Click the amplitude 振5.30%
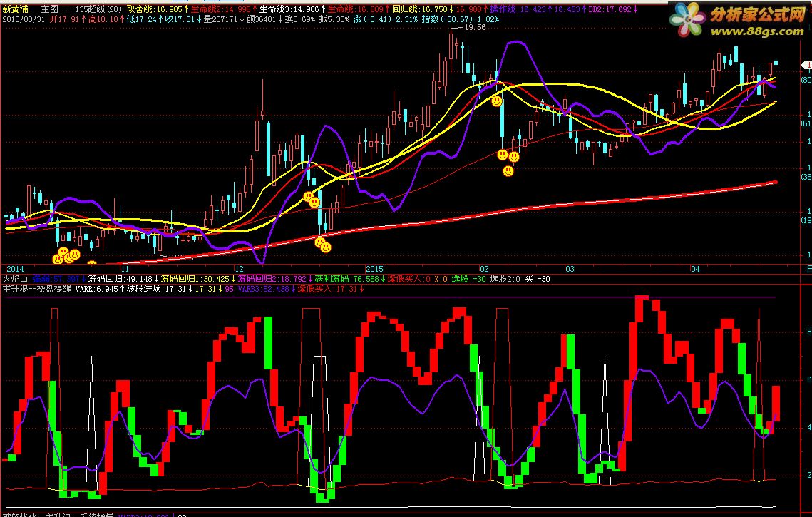 (334, 19)
